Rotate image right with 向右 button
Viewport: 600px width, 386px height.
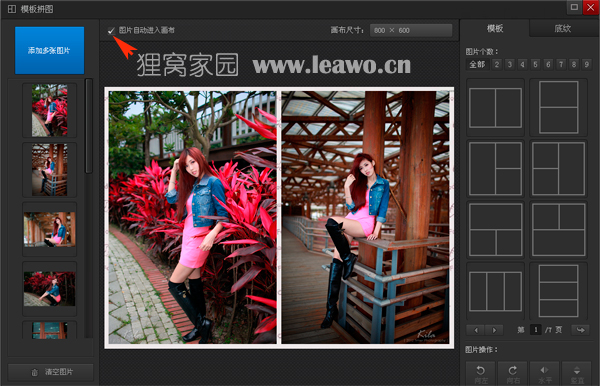[513, 373]
